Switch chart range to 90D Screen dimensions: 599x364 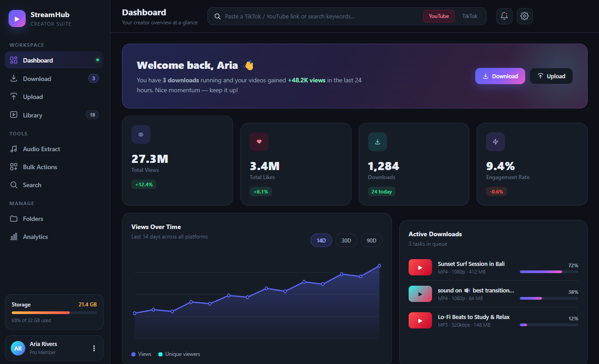coord(371,240)
